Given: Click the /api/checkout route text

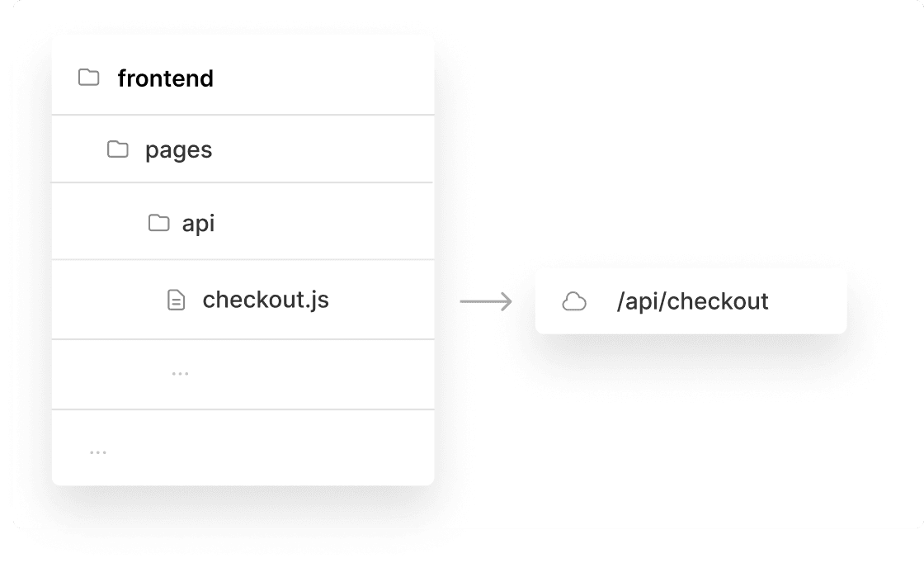Looking at the screenshot, I should 692,302.
